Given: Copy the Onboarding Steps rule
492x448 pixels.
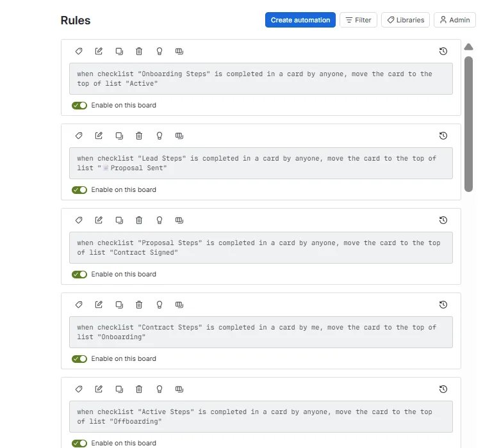Looking at the screenshot, I should 119,51.
